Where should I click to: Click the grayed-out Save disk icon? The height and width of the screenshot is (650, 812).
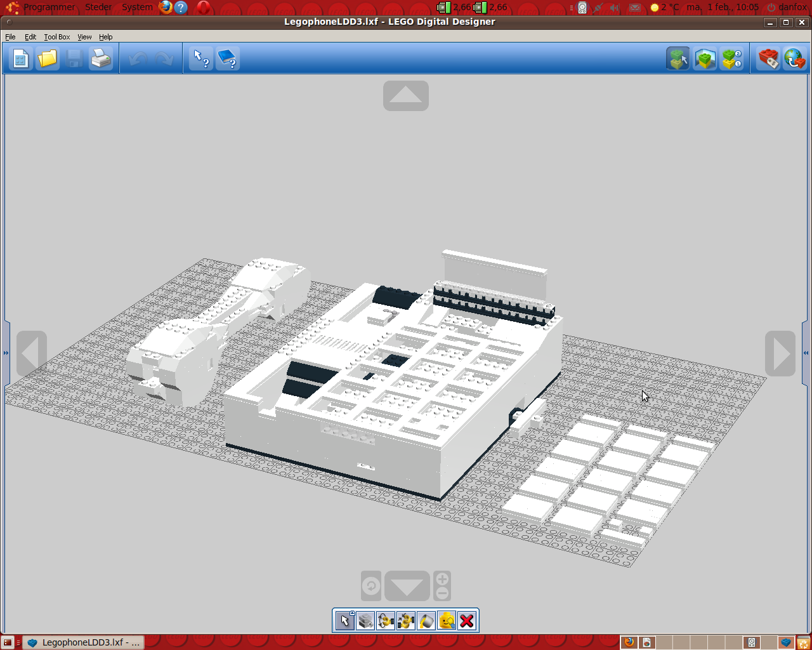coord(74,59)
